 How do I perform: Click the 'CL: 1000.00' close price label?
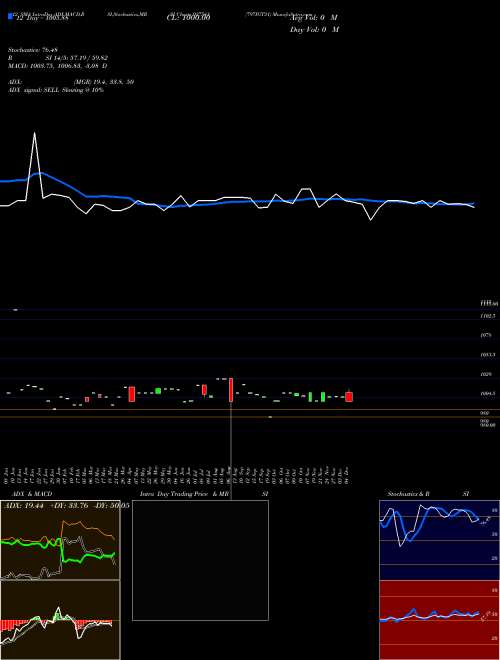coord(188,17)
